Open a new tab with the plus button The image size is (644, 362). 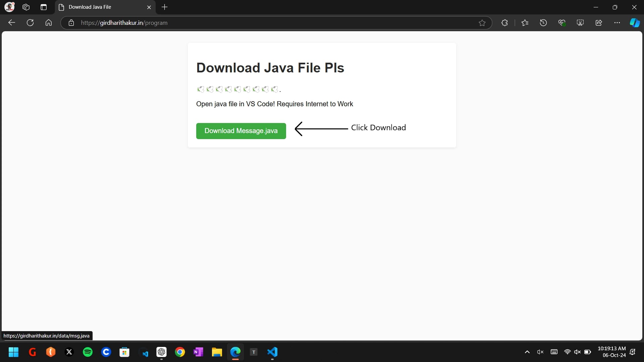[164, 7]
